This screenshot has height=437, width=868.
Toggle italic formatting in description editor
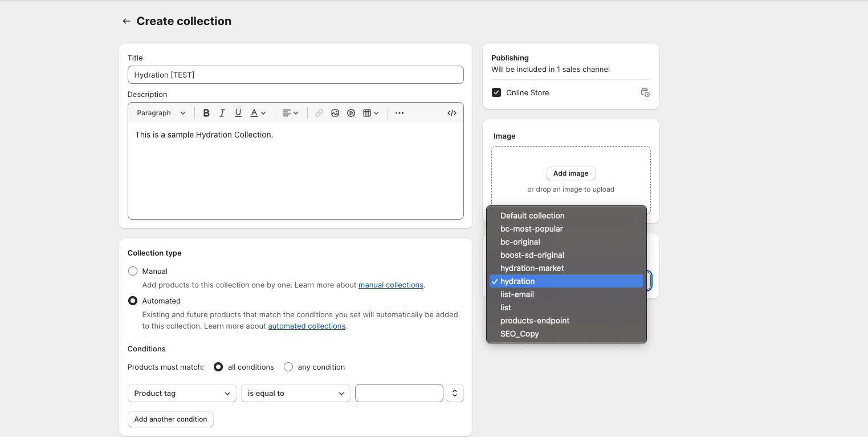[222, 113]
